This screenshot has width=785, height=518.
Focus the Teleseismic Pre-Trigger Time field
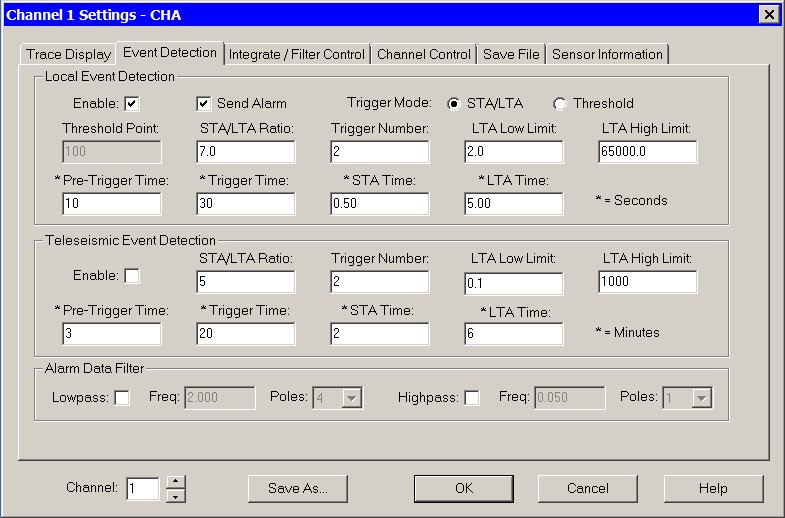[111, 333]
